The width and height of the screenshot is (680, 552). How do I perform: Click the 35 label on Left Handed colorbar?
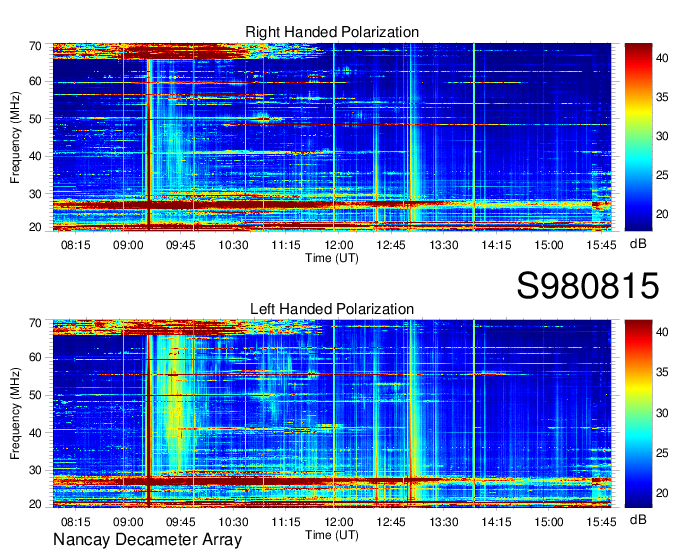[662, 372]
